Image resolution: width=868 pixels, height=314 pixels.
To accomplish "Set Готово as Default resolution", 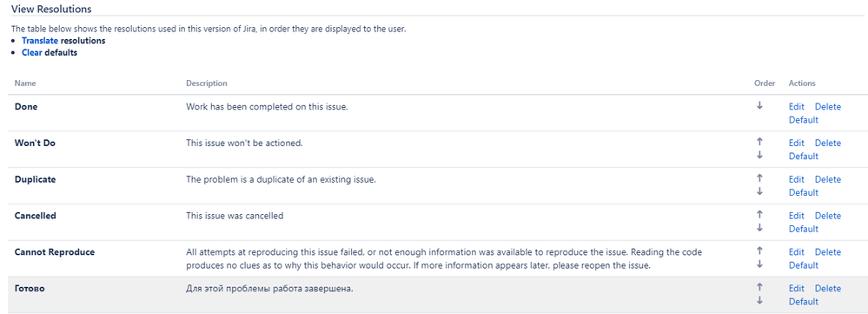I will click(803, 302).
